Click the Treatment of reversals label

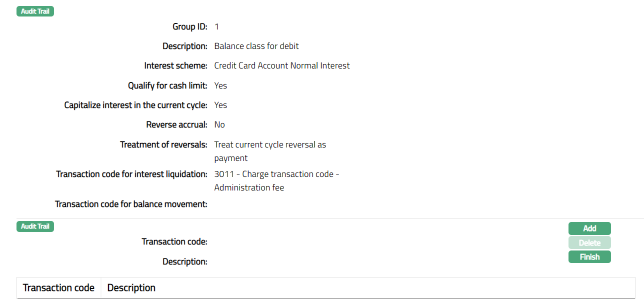[x=163, y=144]
